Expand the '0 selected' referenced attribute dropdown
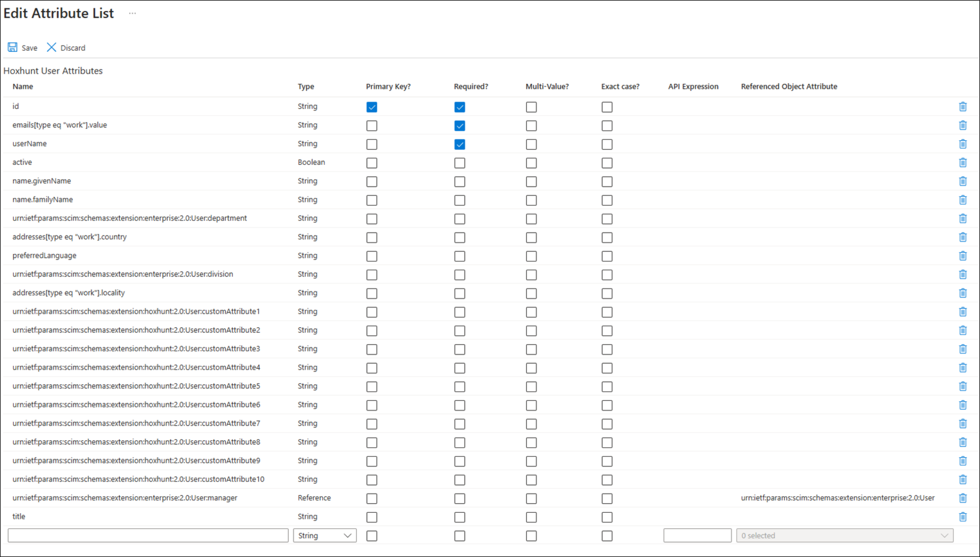980x557 pixels. click(x=845, y=536)
